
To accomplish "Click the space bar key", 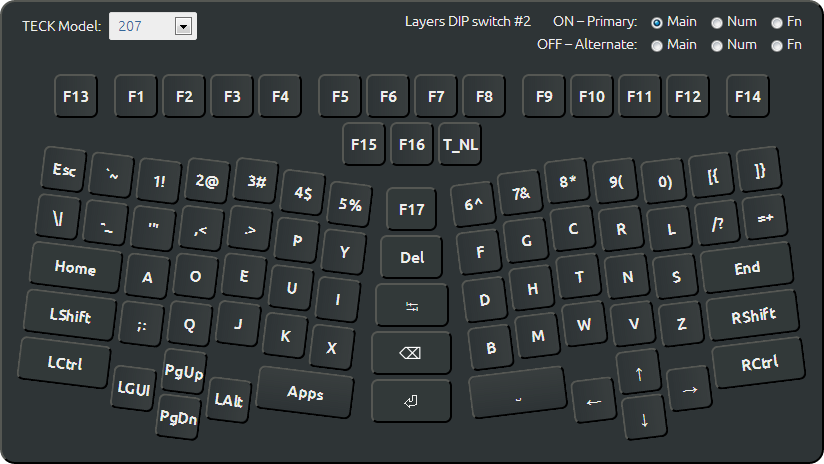I will tap(518, 393).
